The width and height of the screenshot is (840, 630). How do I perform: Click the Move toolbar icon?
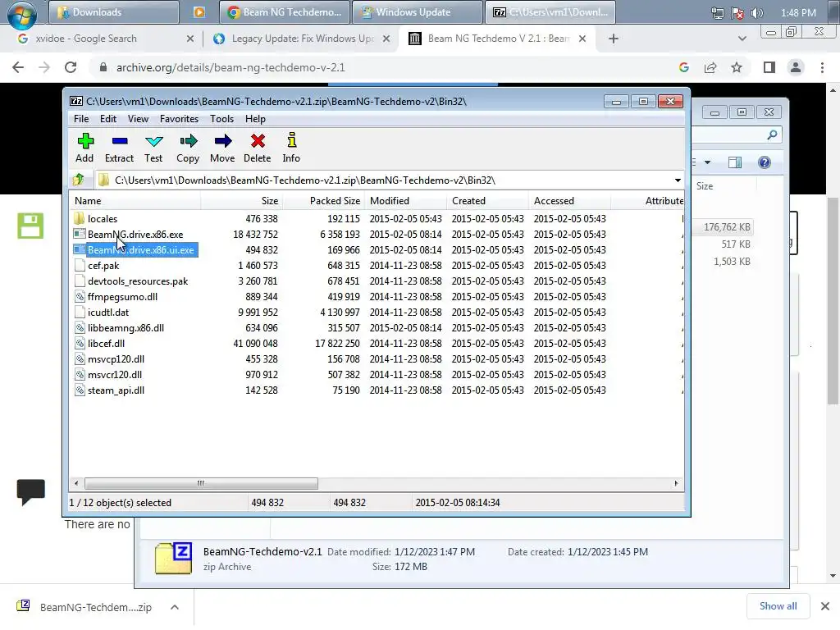(222, 148)
